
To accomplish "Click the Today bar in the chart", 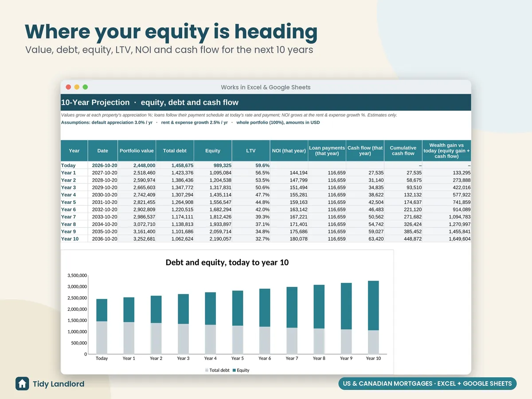I will pyautogui.click(x=102, y=326).
